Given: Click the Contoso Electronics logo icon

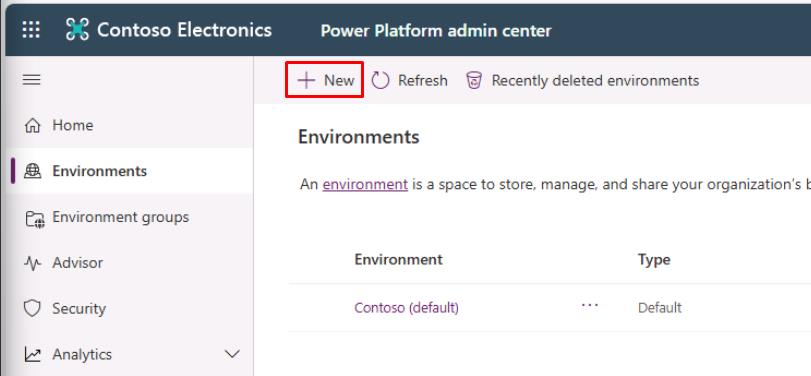Looking at the screenshot, I should tap(77, 30).
